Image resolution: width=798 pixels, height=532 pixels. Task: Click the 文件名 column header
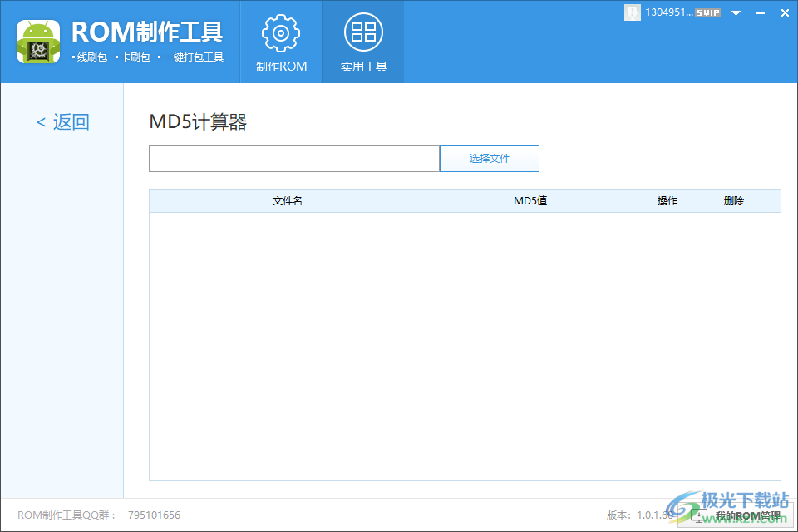click(287, 200)
